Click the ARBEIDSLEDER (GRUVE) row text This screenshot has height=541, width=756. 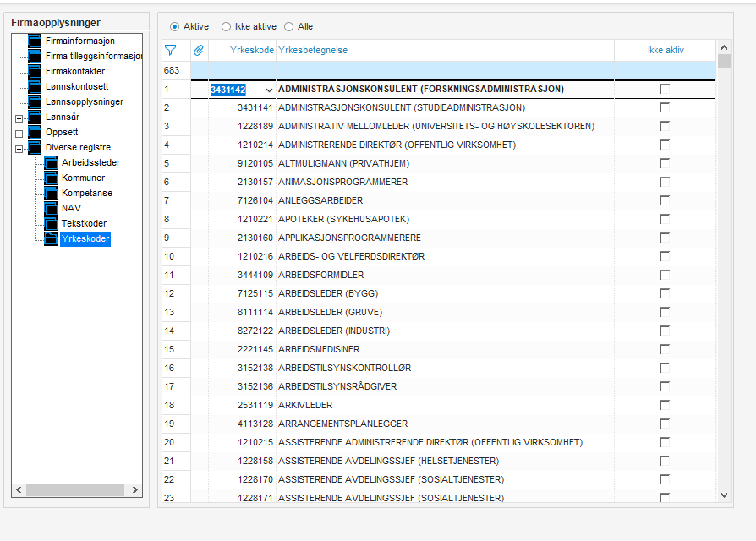(331, 312)
